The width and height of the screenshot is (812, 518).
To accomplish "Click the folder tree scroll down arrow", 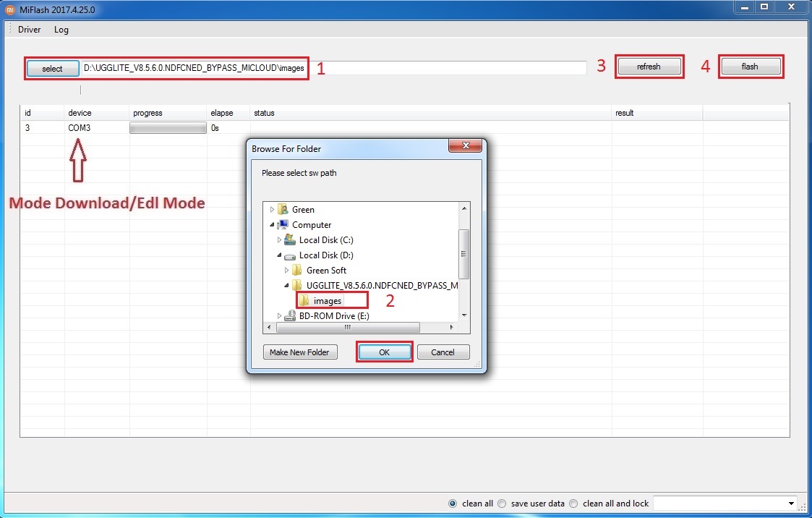I will coord(464,315).
